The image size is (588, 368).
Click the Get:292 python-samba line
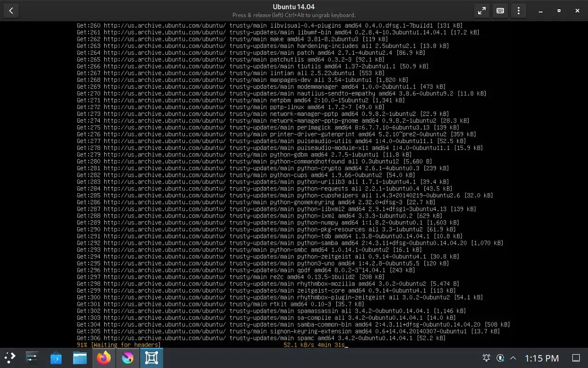(x=290, y=243)
